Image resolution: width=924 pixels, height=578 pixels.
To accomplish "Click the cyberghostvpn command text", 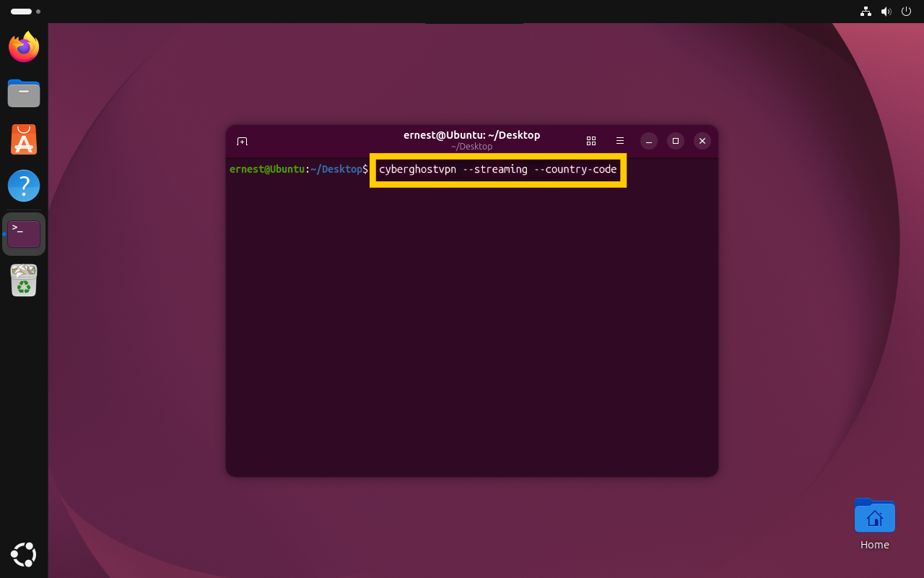I will pyautogui.click(x=498, y=169).
